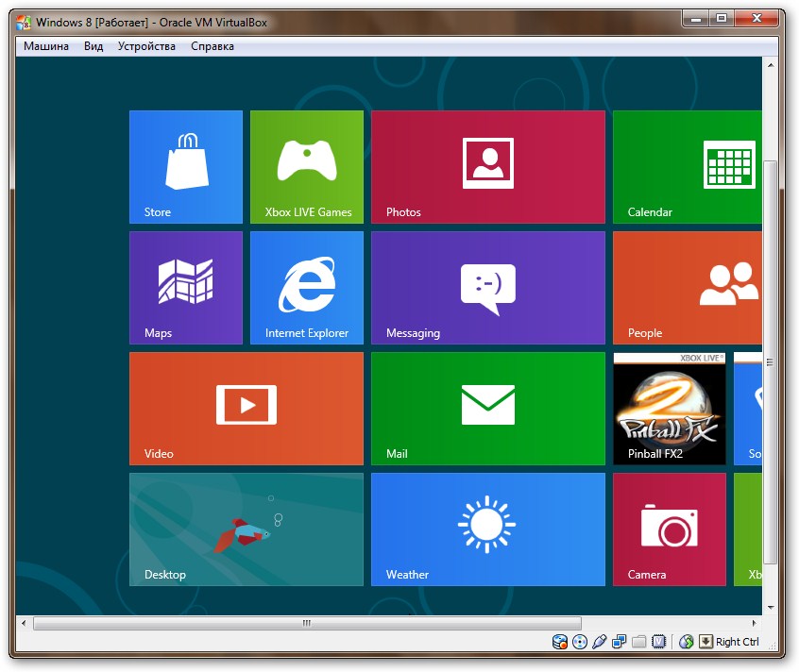This screenshot has width=799, height=672.
Task: Maximize the VirtualBox window
Action: click(x=722, y=19)
